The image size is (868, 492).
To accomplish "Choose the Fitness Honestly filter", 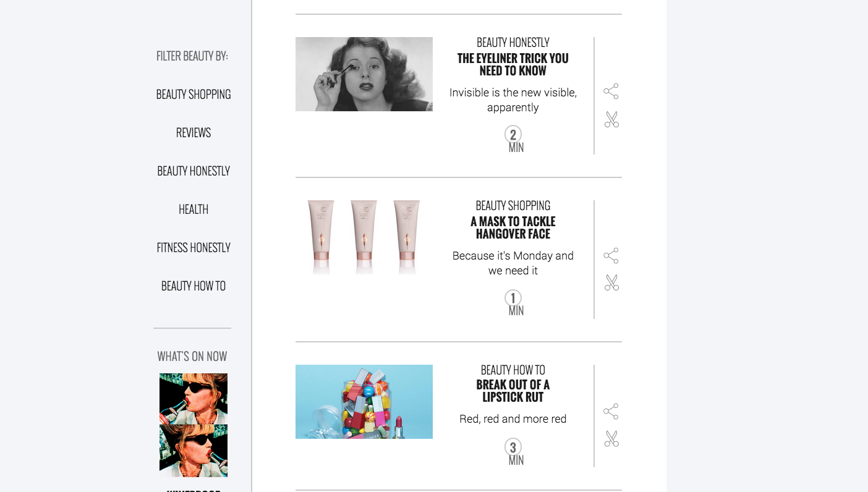I will click(x=194, y=248).
